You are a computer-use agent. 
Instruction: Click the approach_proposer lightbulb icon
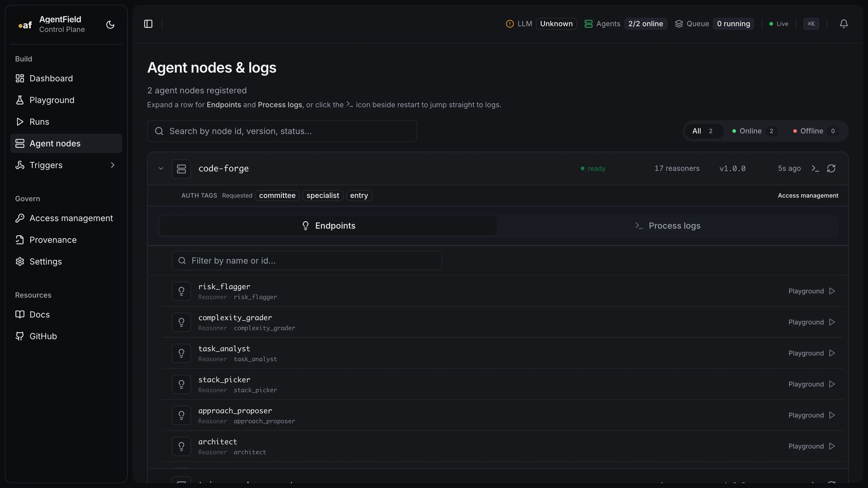tap(181, 415)
